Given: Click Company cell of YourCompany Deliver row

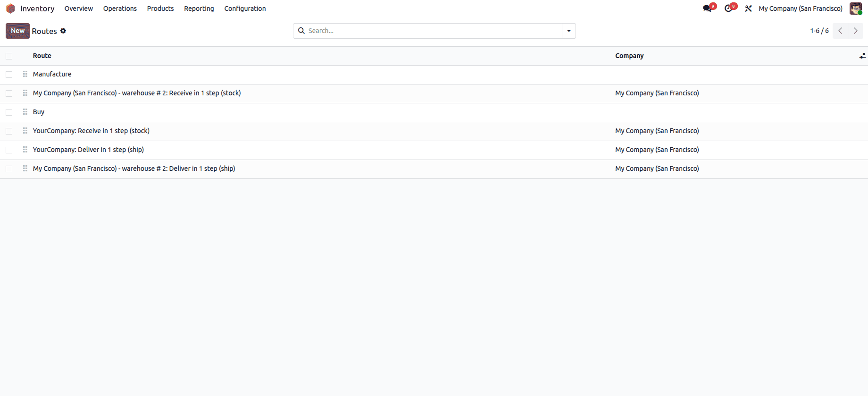Looking at the screenshot, I should tap(657, 150).
